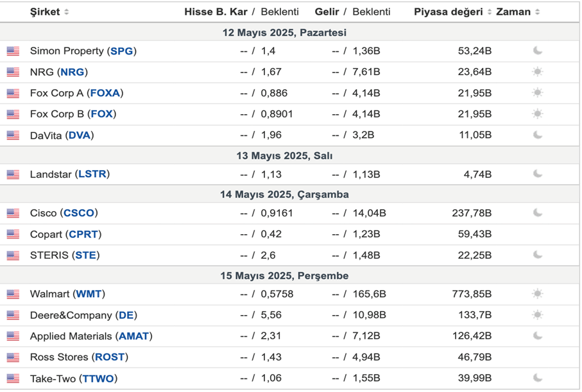Open the SPG ticker link
582x392 pixels.
point(122,51)
